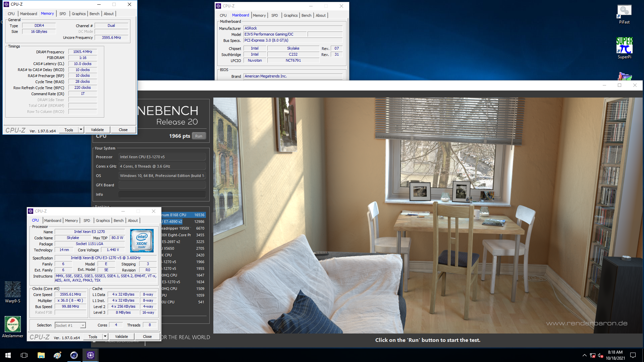Click Tools button in Memory window
This screenshot has height=362, width=644.
coord(69,130)
